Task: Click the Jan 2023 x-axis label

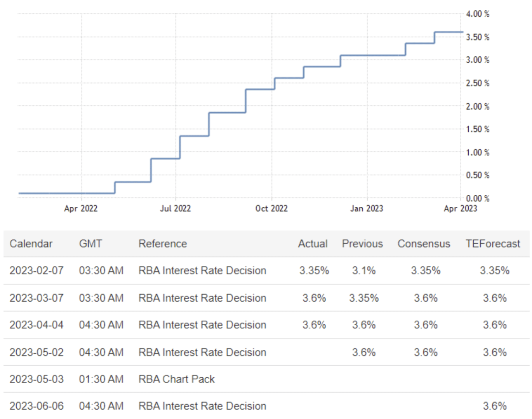Action: point(367,209)
